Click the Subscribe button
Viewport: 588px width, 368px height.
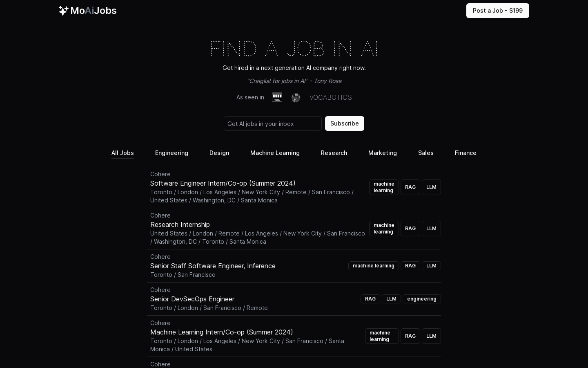pos(345,123)
